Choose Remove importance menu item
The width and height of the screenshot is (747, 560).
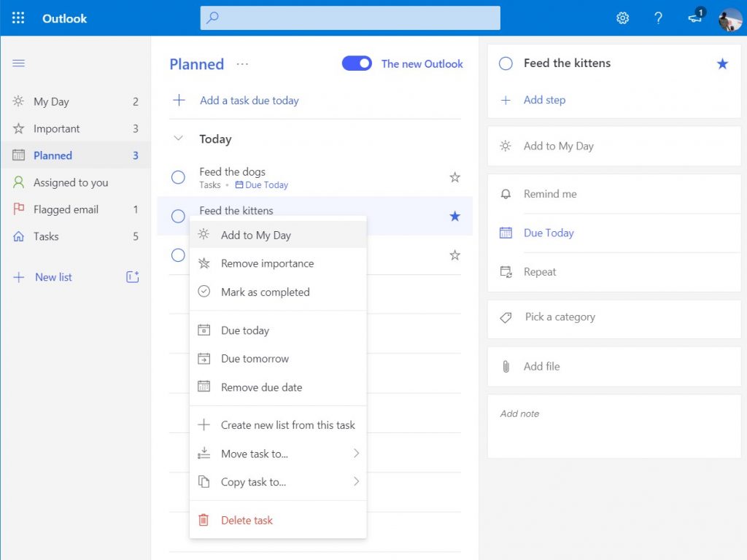(278, 263)
